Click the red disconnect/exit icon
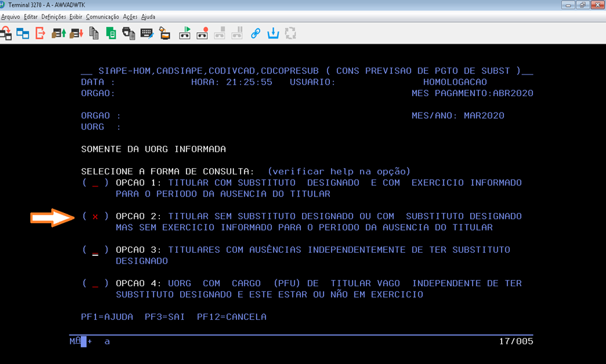This screenshot has width=606, height=364. pyautogui.click(x=40, y=33)
